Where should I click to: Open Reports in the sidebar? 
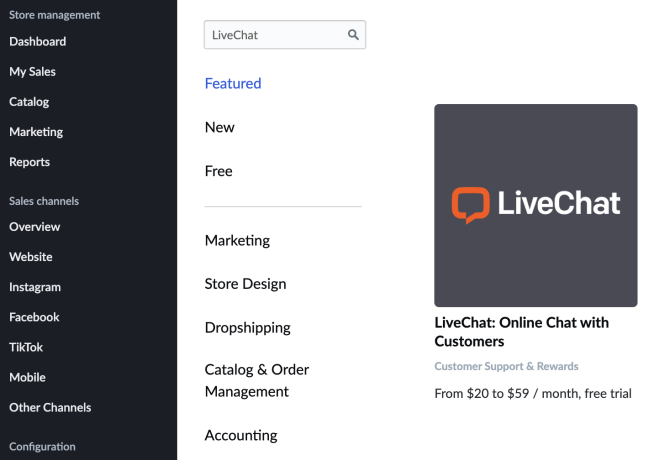pos(30,162)
